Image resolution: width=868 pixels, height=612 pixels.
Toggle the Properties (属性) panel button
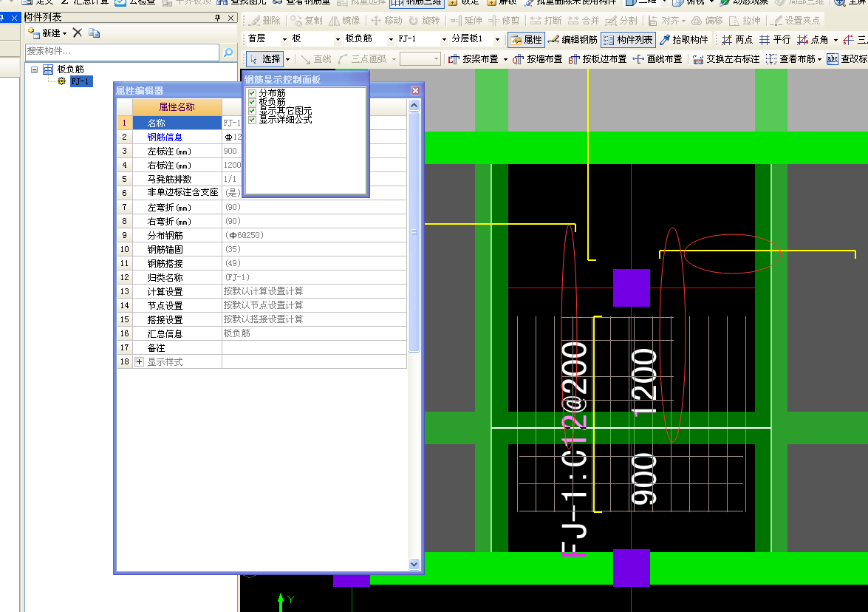(527, 39)
